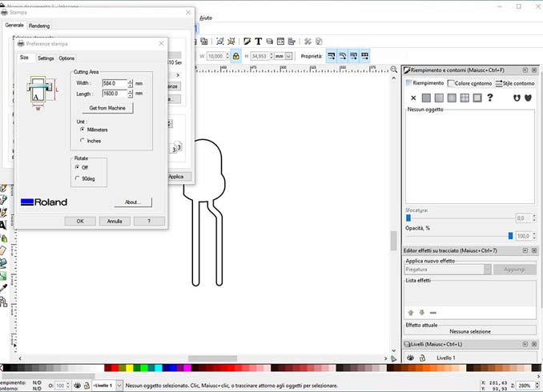Open the Piegatura effect dropdown

pos(487,269)
